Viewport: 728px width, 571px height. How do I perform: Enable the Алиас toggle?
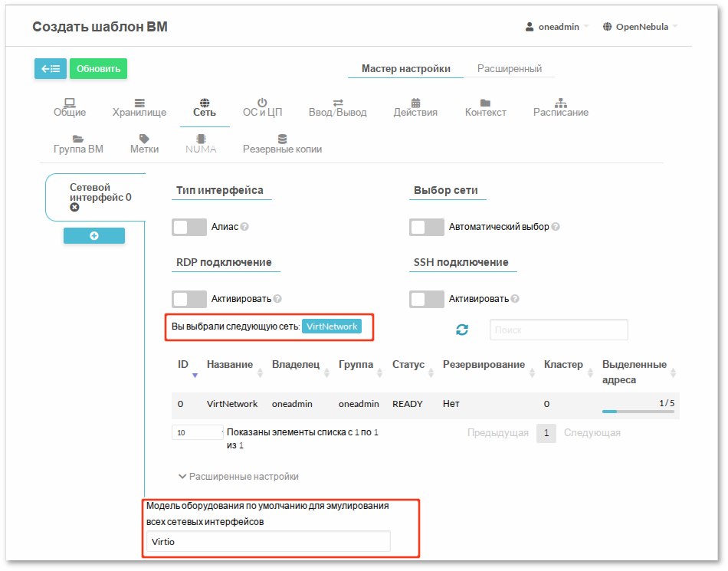click(189, 227)
